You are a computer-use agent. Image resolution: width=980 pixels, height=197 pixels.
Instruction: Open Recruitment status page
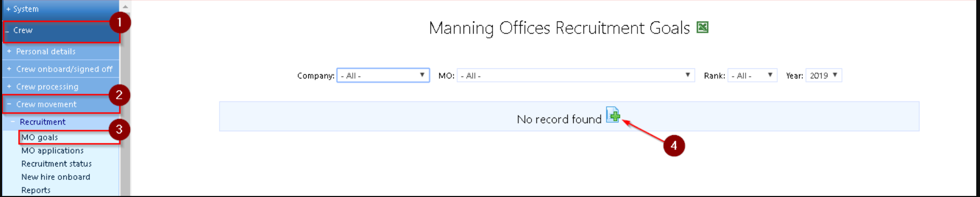[x=56, y=164]
